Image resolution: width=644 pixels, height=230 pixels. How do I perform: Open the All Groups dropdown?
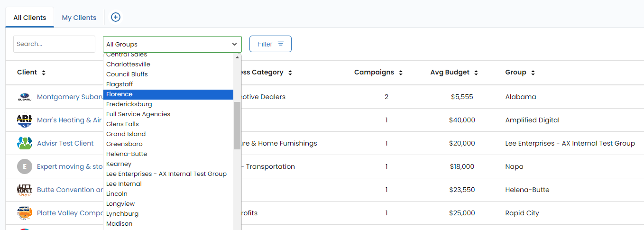tap(172, 44)
